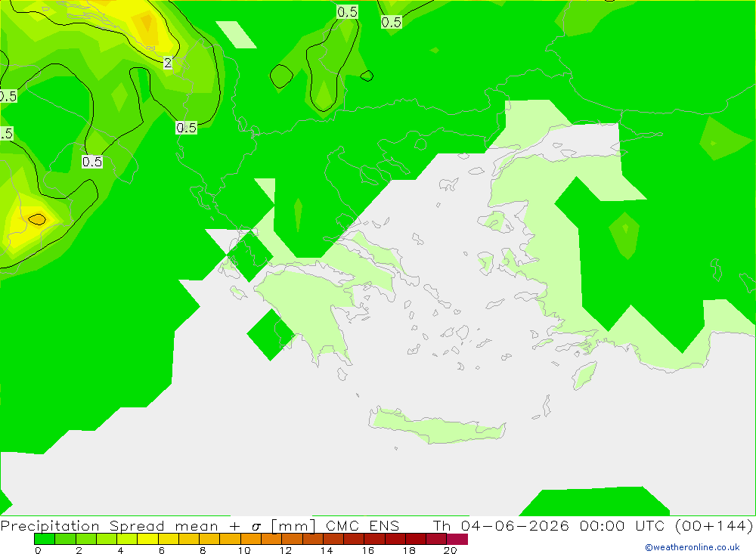
Task: Click the legend value "14"
Action: point(327,550)
